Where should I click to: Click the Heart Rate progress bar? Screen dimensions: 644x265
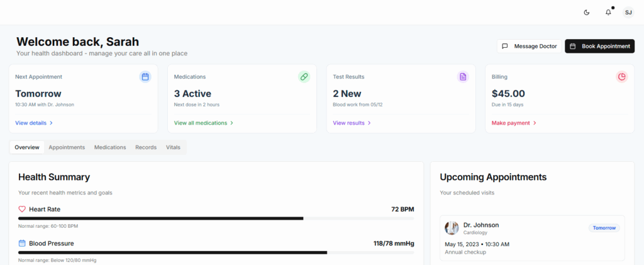click(216, 218)
